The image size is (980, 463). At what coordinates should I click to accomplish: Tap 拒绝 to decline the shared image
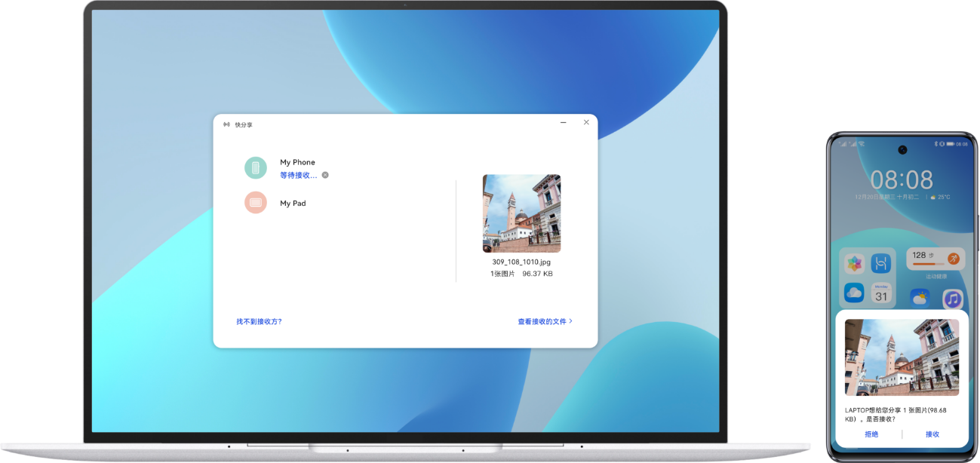point(871,434)
